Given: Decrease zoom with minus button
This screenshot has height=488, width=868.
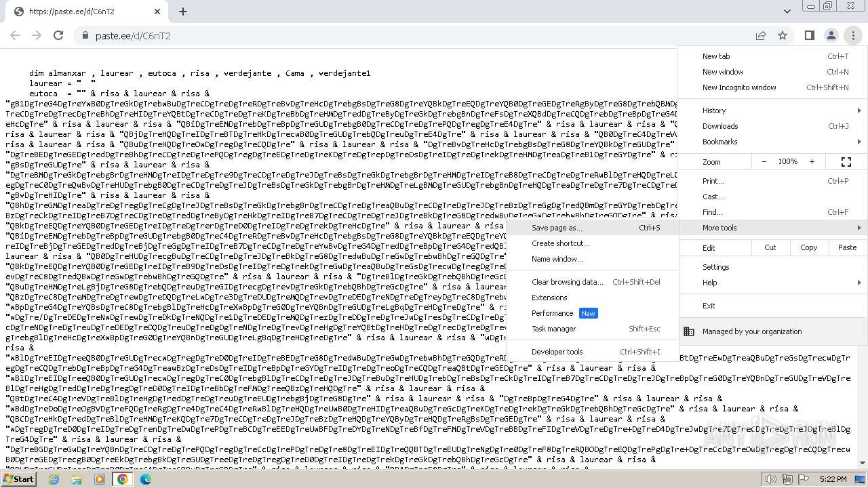Looking at the screenshot, I should (764, 162).
